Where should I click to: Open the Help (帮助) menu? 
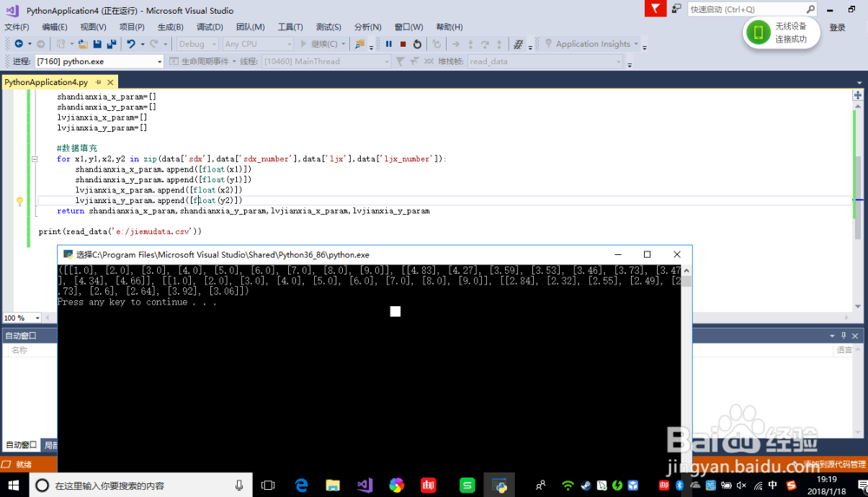click(450, 27)
